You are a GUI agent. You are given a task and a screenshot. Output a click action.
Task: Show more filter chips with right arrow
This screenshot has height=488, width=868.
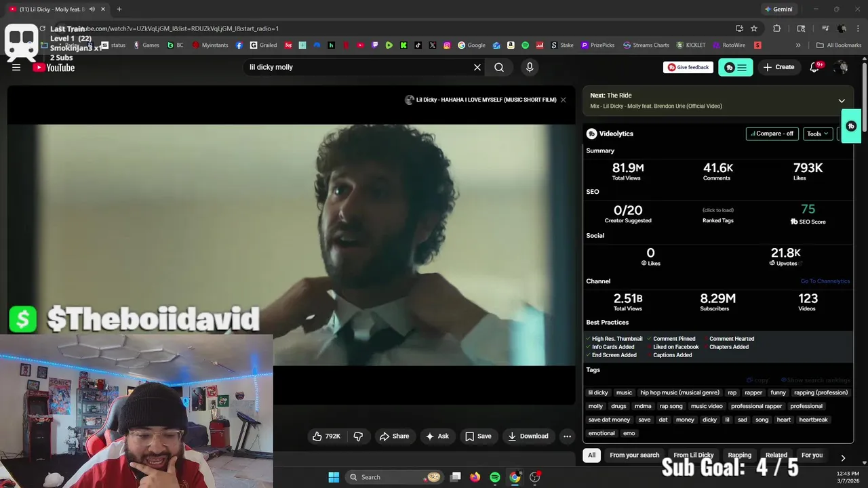coord(843,457)
